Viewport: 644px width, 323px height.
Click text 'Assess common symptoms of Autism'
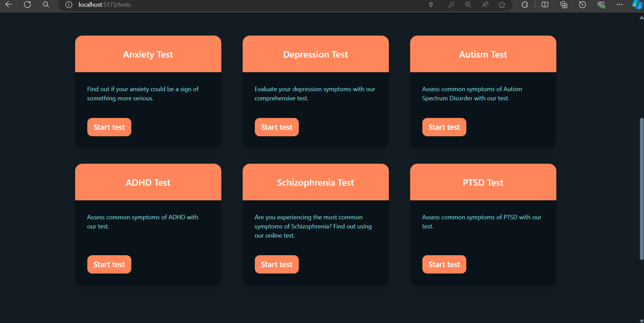(472, 89)
